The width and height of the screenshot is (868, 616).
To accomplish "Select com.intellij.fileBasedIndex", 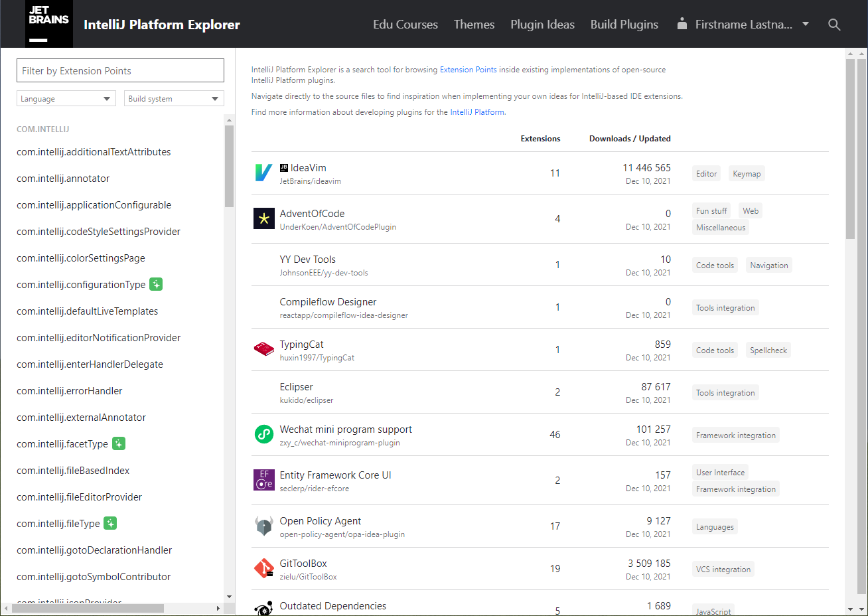I will (73, 471).
